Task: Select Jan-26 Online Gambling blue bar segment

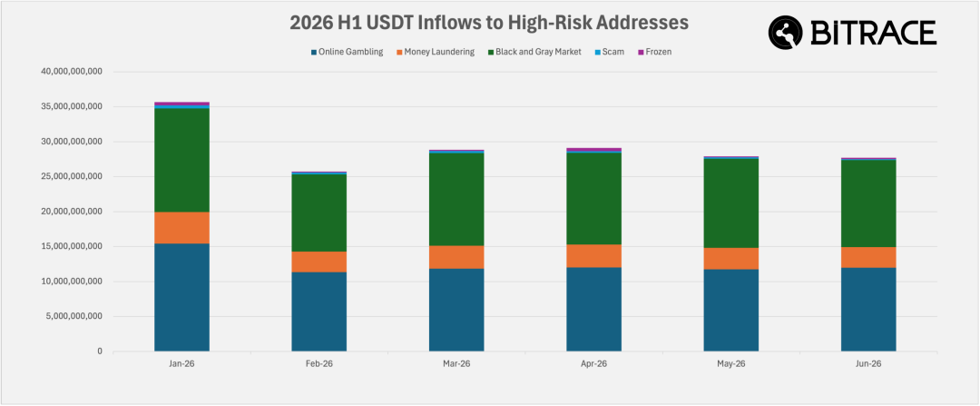Action: 181,297
